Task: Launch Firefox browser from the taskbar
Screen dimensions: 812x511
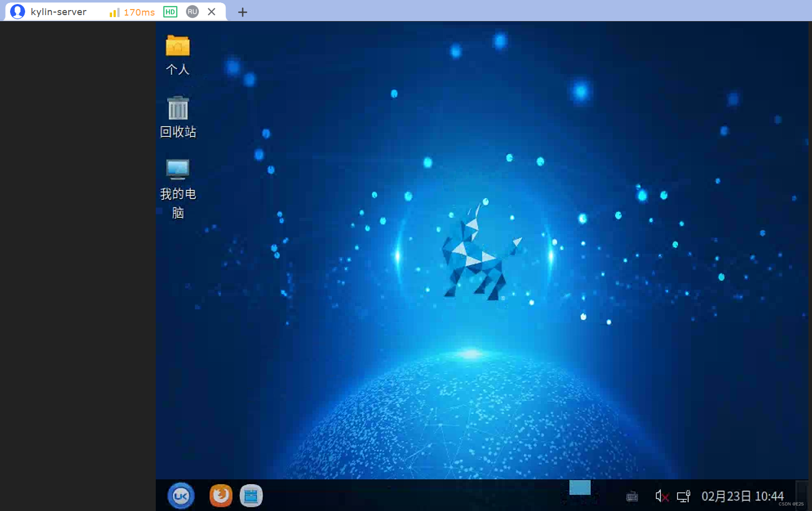Action: [221, 495]
